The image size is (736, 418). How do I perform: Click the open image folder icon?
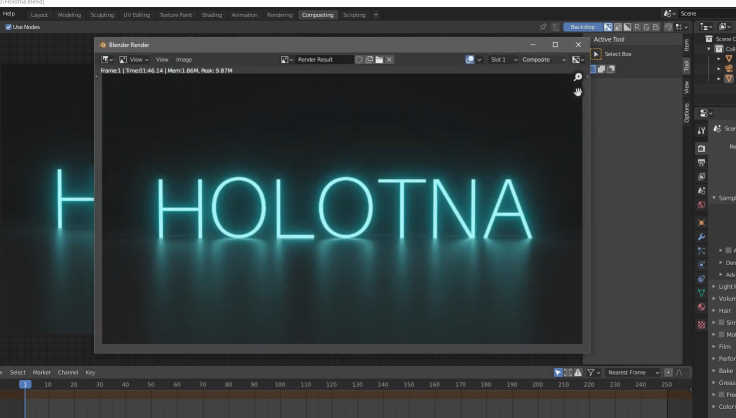click(x=379, y=60)
